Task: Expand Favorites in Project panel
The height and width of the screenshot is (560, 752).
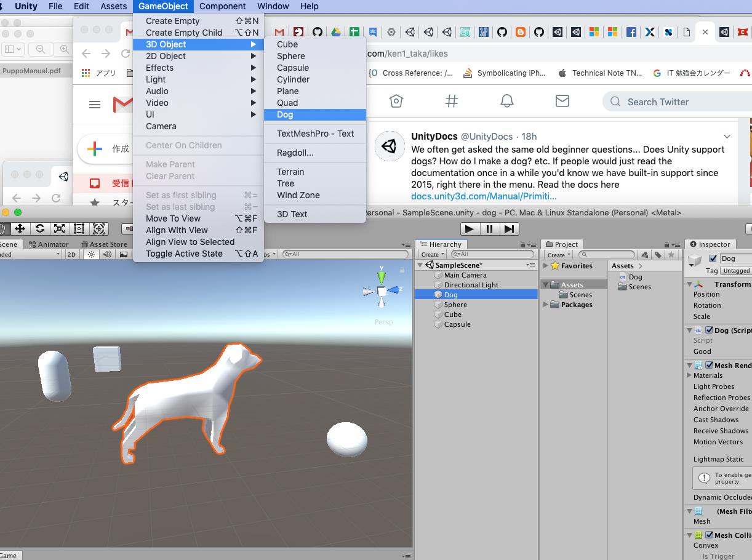Action: [546, 266]
